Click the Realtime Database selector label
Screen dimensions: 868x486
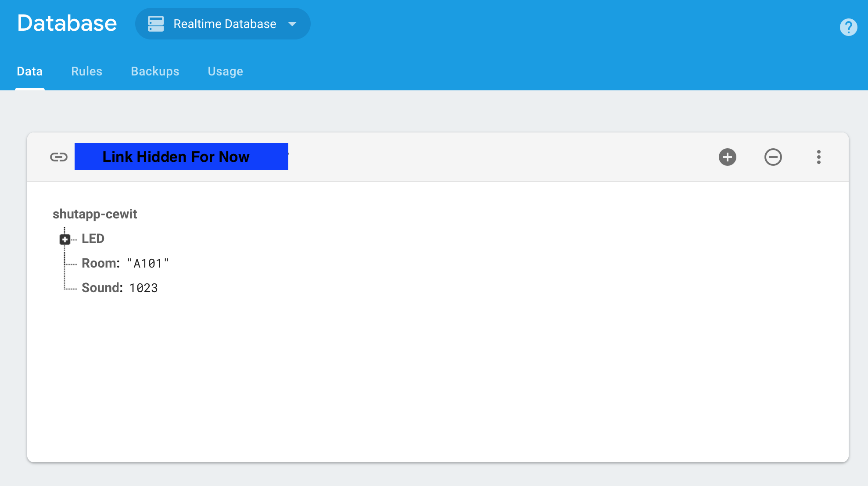pyautogui.click(x=225, y=24)
